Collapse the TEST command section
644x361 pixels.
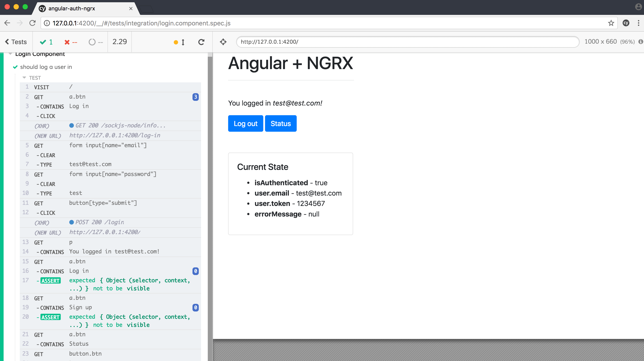pyautogui.click(x=25, y=78)
